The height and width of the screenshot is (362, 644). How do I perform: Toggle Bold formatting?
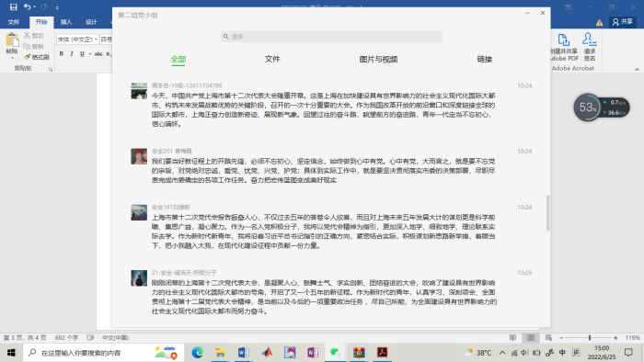(62, 53)
